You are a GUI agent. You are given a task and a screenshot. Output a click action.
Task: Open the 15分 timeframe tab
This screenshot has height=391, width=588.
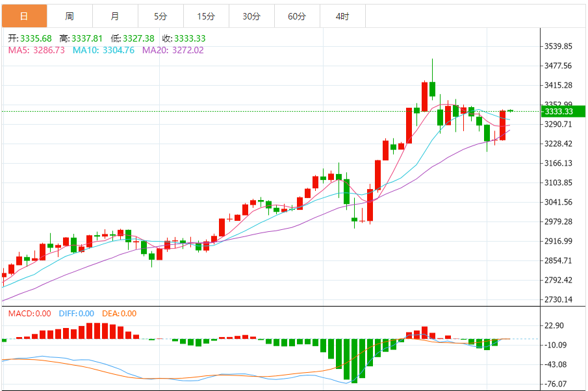click(x=206, y=16)
